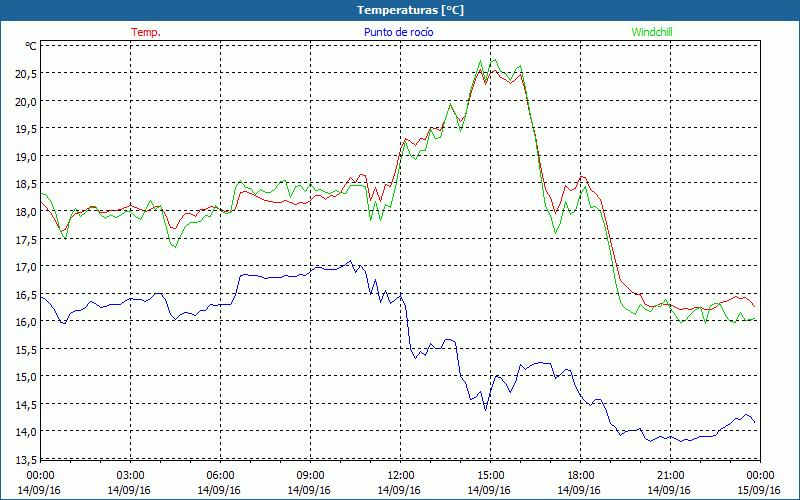Click the 15/09/16 date label
Viewport: 800px width, 500px height.
(759, 490)
